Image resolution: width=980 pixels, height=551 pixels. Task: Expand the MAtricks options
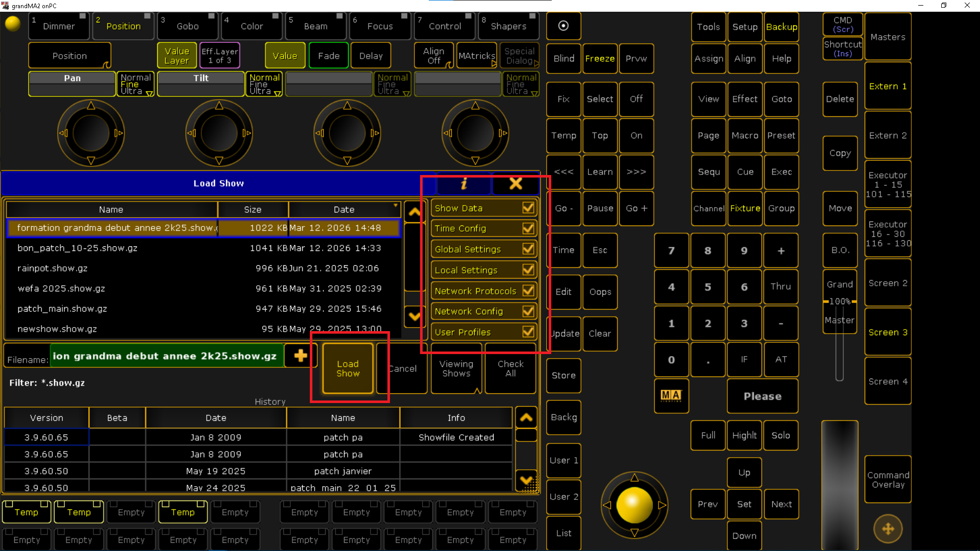477,56
